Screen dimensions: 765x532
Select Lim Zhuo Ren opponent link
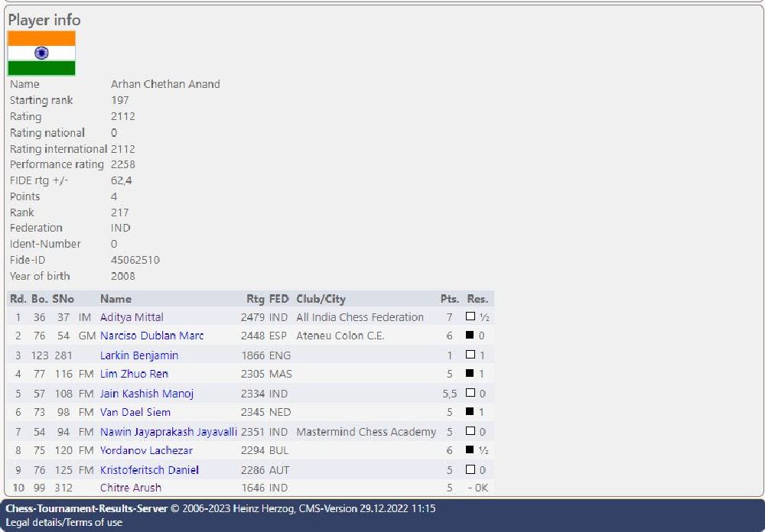[134, 374]
